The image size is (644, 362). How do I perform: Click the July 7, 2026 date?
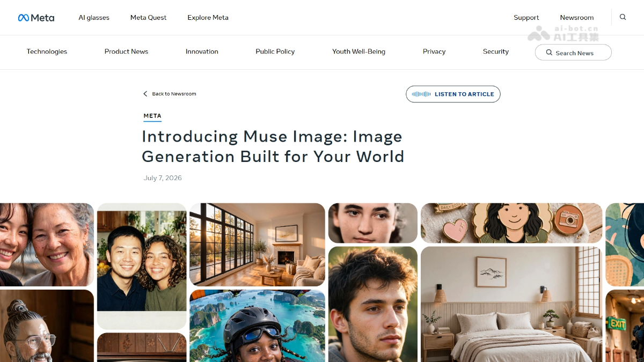(163, 178)
